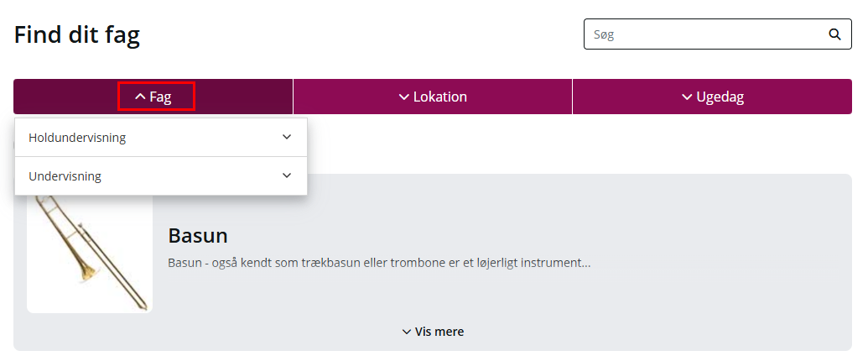Click the magnifying glass search icon
868x356 pixels.
click(x=834, y=34)
